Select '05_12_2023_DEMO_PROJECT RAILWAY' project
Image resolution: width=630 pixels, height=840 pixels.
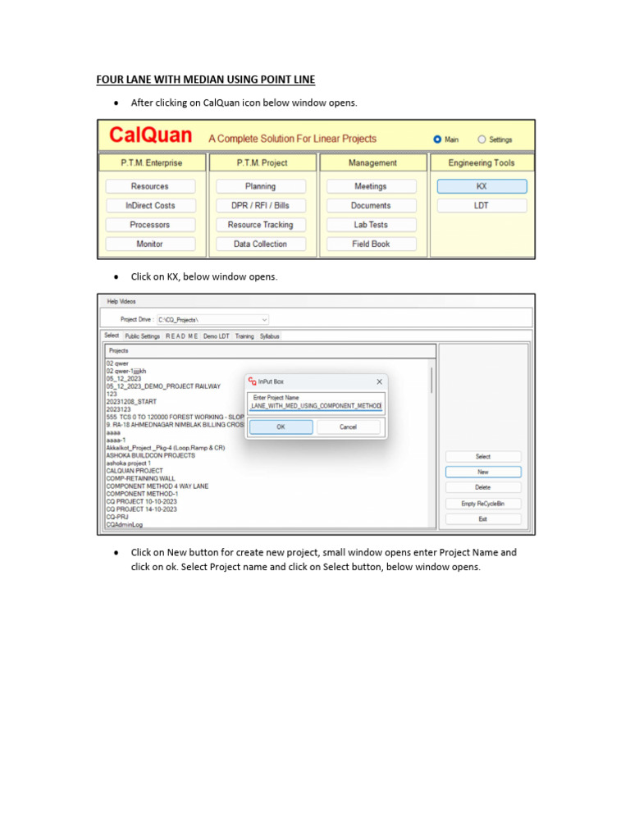coord(163,386)
